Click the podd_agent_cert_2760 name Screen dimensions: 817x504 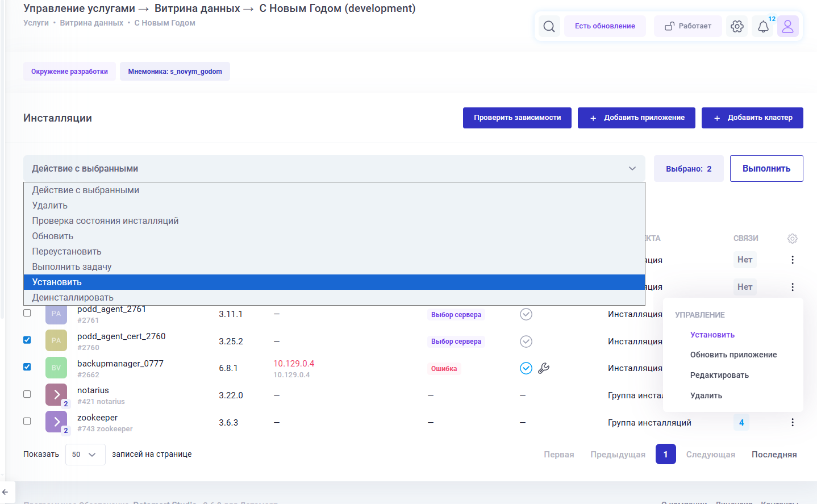(x=122, y=336)
